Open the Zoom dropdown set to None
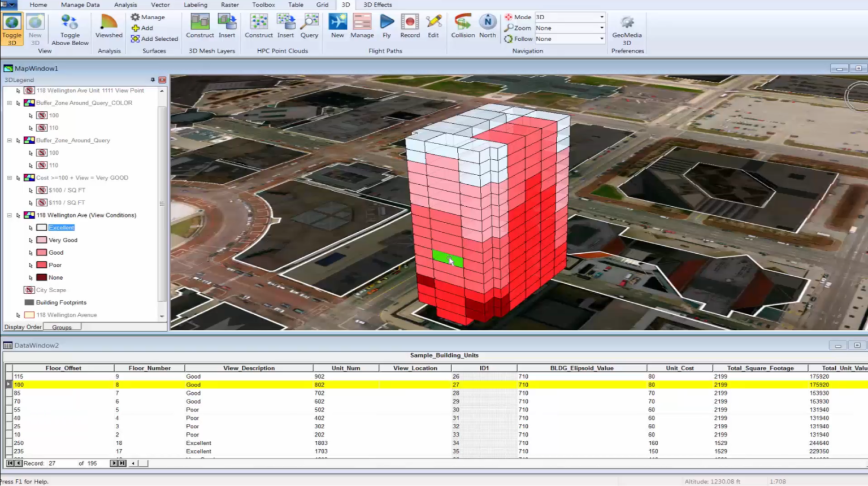 tap(602, 28)
